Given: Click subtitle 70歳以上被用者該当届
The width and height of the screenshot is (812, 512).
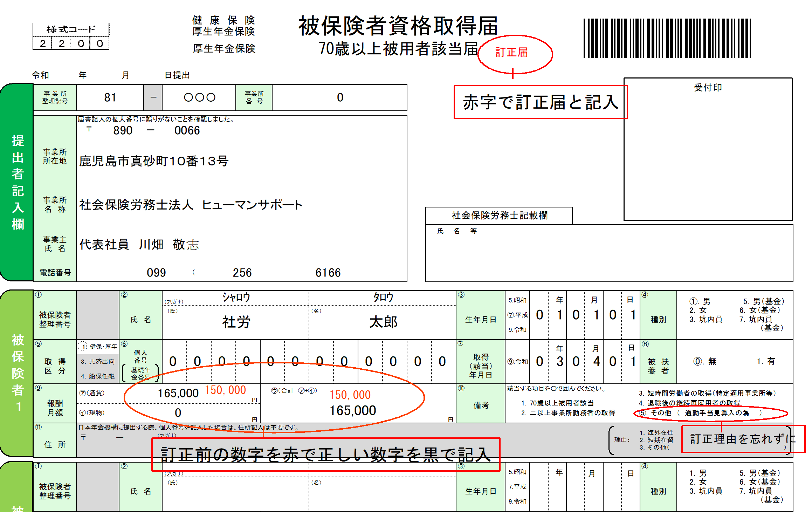Looking at the screenshot, I should (x=398, y=49).
